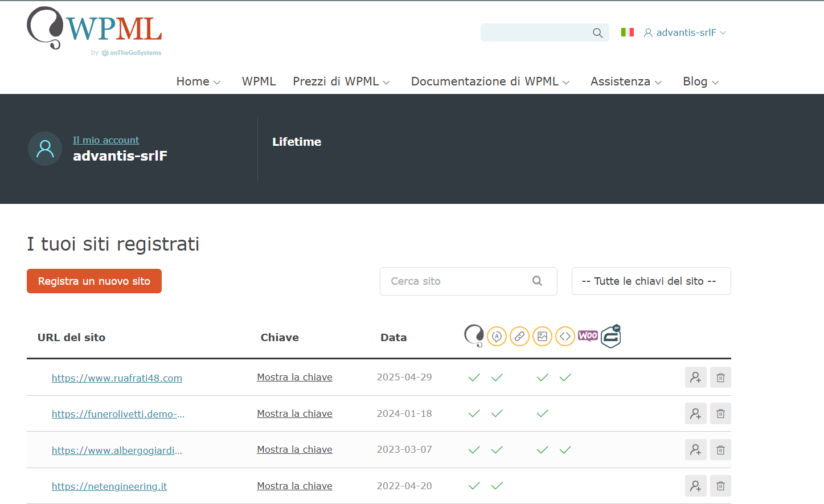This screenshot has width=824, height=504.
Task: Click the Media Translation image icon in header
Action: pos(542,337)
